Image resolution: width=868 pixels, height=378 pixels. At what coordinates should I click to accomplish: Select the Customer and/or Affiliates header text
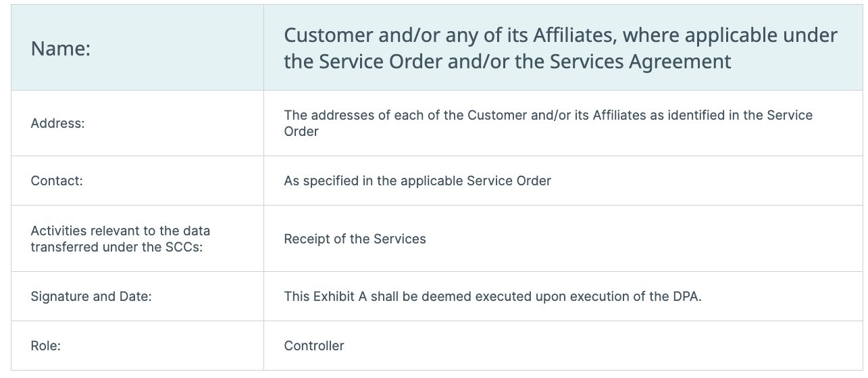(561, 48)
